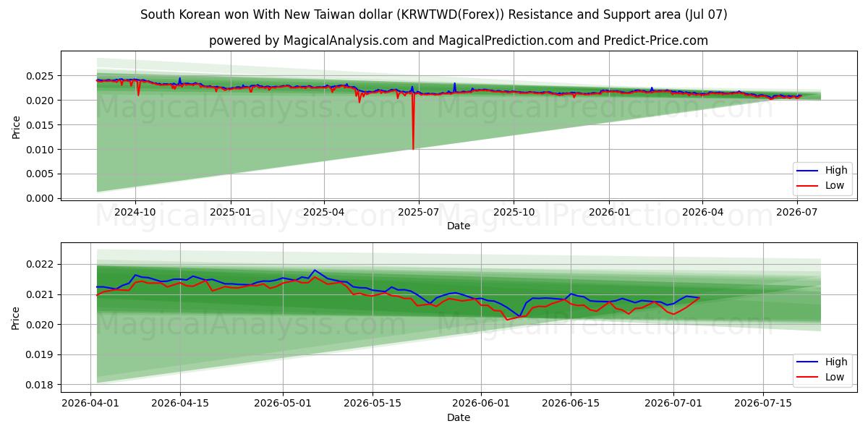
Task: Click the 2026-05-15 date tick label
Action: [373, 403]
